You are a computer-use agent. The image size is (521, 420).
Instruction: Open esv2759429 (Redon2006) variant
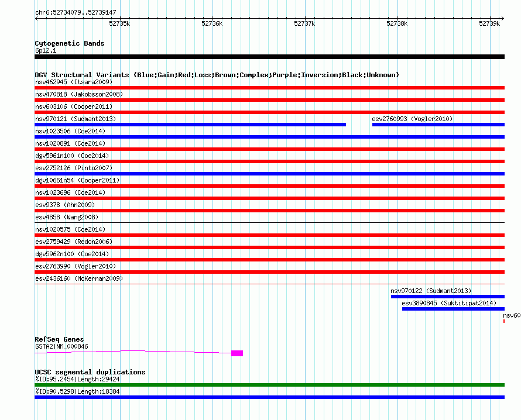[74, 242]
